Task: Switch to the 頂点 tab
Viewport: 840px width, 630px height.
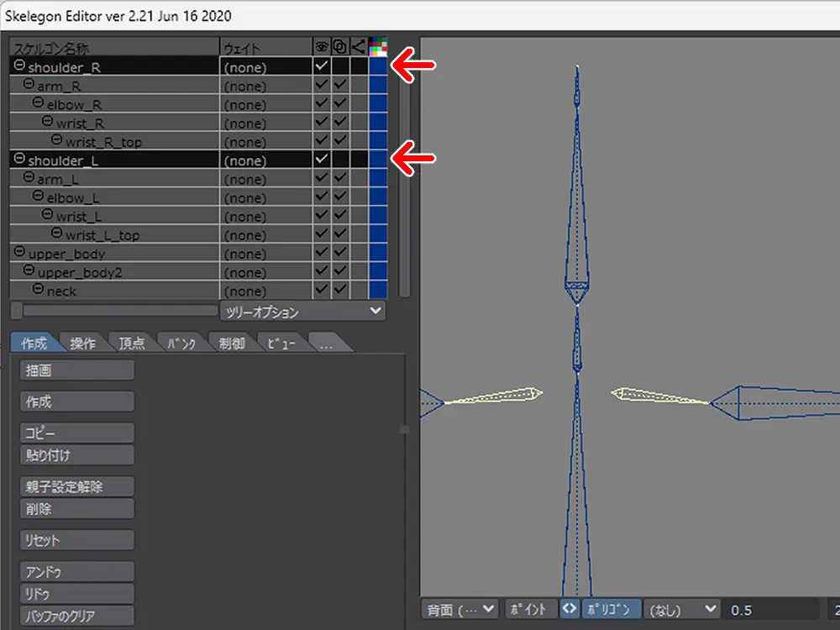Action: 131,343
